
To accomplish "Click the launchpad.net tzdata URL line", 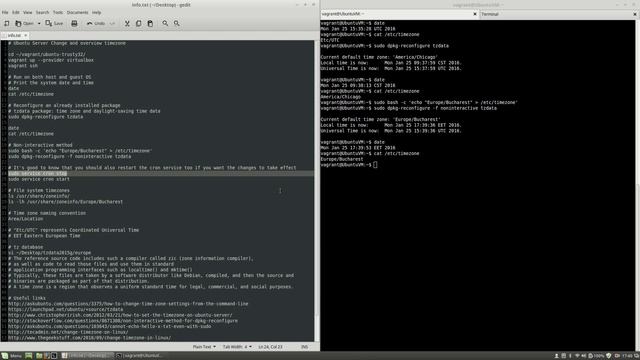I will [x=65, y=309].
